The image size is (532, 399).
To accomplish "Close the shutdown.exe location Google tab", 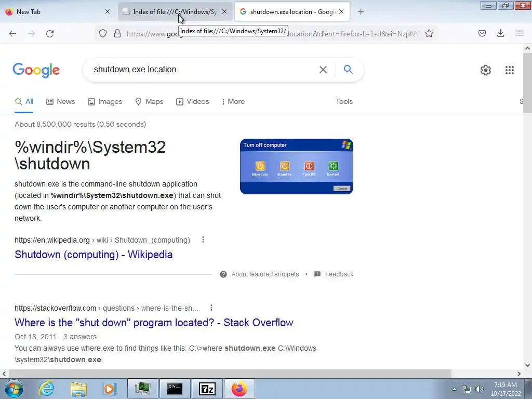I will pyautogui.click(x=341, y=11).
